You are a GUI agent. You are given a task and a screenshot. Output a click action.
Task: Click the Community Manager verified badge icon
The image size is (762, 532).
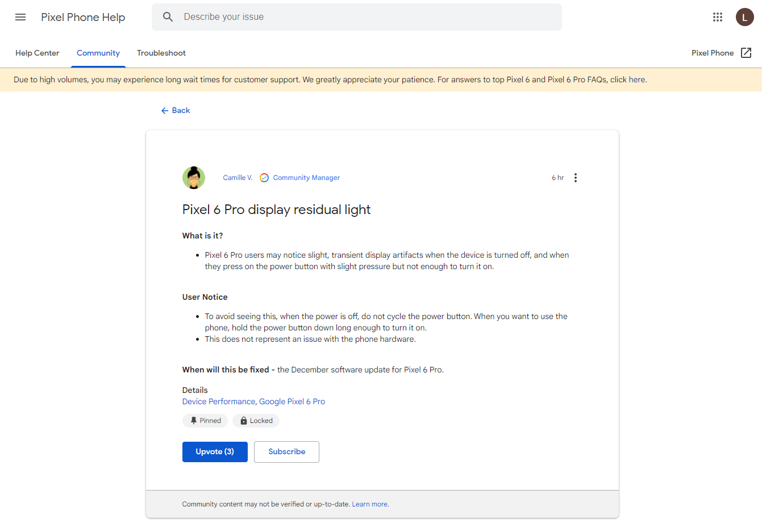pyautogui.click(x=264, y=178)
